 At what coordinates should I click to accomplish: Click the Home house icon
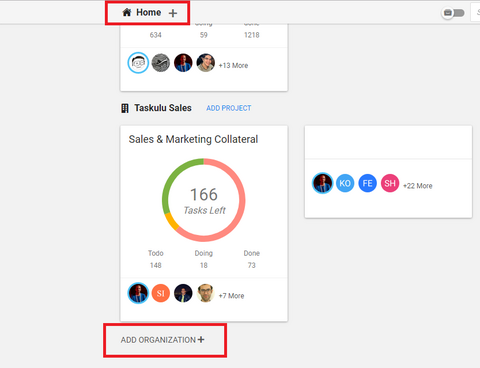127,13
